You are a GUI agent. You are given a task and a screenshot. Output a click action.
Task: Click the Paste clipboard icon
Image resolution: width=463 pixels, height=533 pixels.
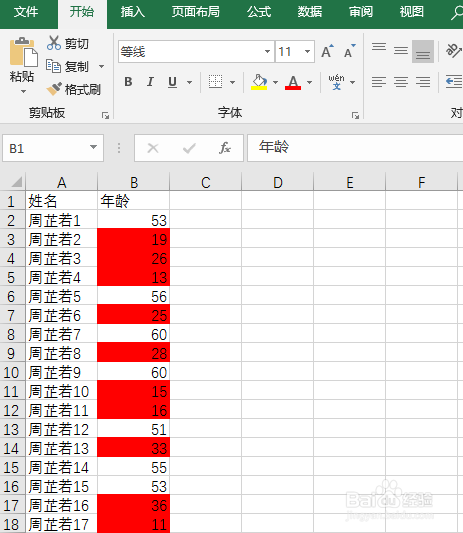click(23, 52)
